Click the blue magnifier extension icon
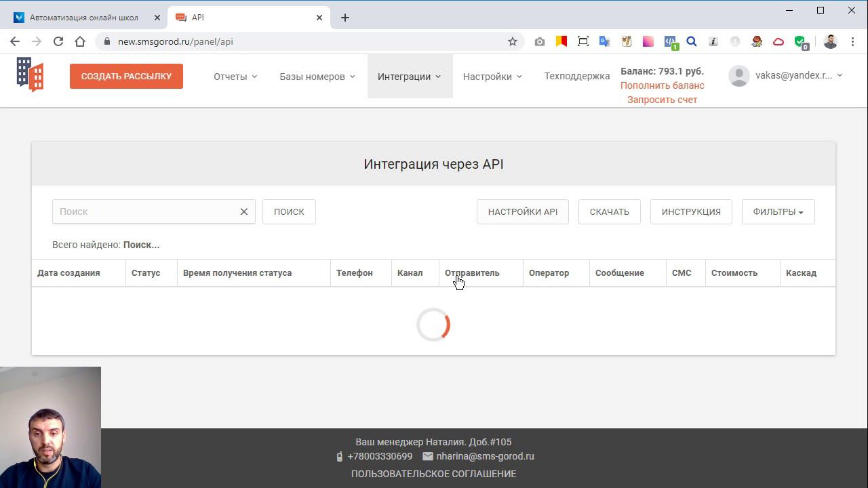The width and height of the screenshot is (868, 488). click(692, 41)
